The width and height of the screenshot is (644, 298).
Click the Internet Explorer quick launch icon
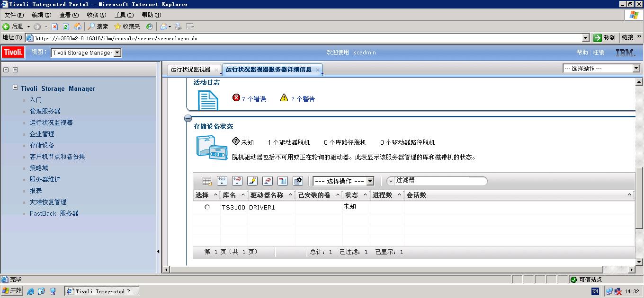[x=31, y=291]
